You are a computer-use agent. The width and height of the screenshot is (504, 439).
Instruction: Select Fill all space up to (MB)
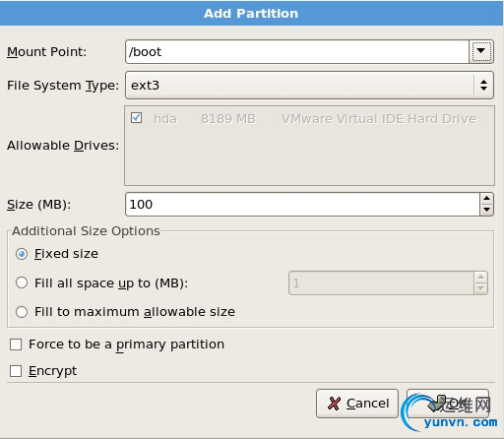pos(22,282)
